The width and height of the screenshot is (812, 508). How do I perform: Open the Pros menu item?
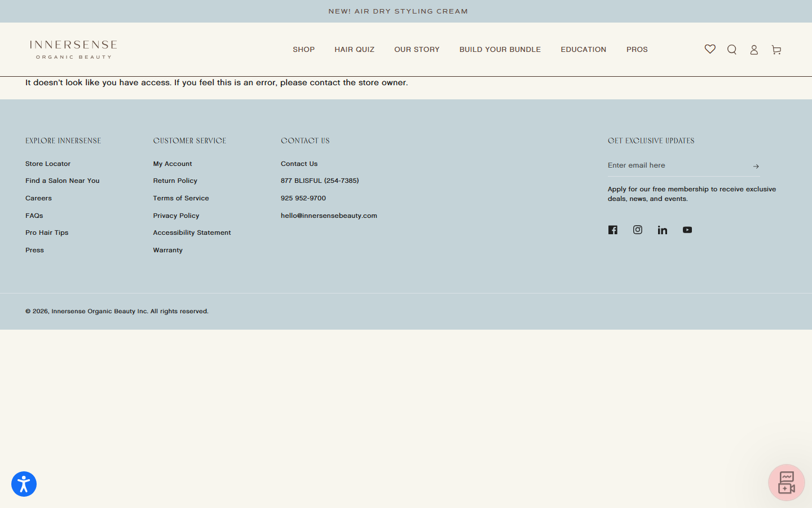tap(637, 50)
